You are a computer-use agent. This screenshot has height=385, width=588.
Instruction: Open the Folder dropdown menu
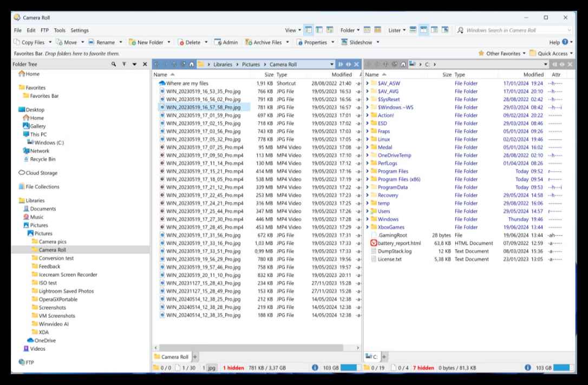click(x=350, y=30)
